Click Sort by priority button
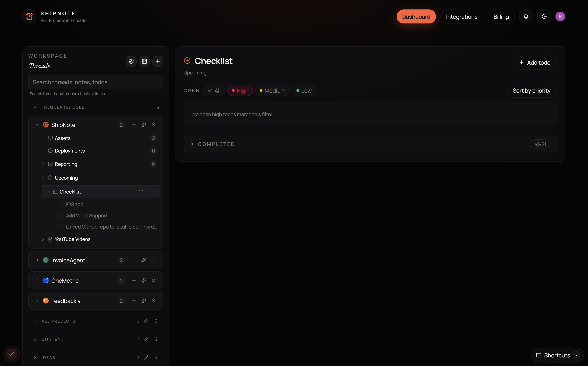The image size is (588, 366). click(532, 91)
